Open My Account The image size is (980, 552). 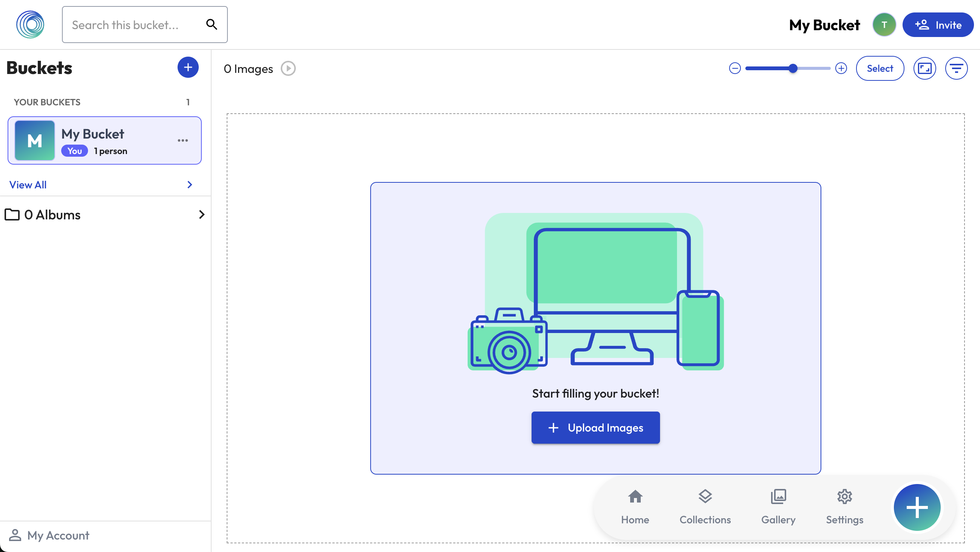point(49,535)
